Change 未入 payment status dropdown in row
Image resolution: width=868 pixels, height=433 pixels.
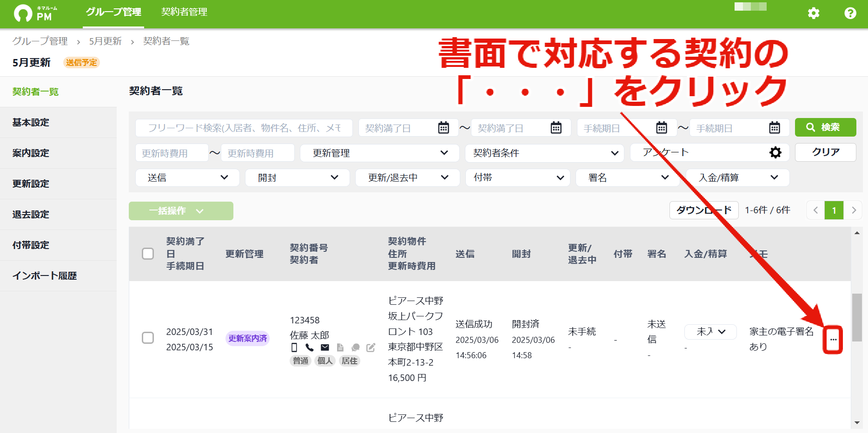click(710, 332)
